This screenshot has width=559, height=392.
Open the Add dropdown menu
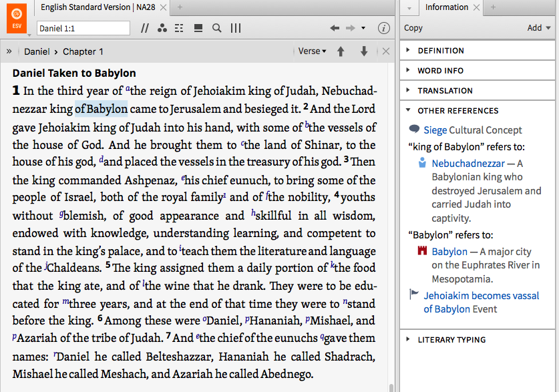tap(539, 28)
